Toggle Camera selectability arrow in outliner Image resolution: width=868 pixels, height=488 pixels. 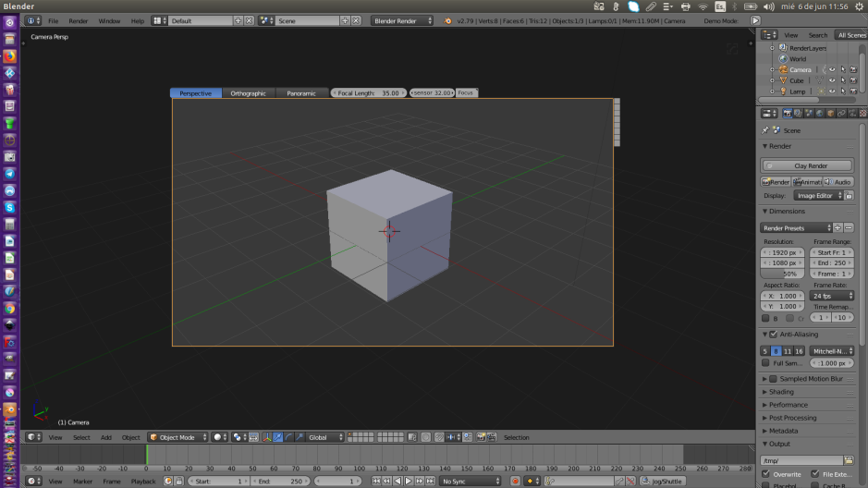842,69
